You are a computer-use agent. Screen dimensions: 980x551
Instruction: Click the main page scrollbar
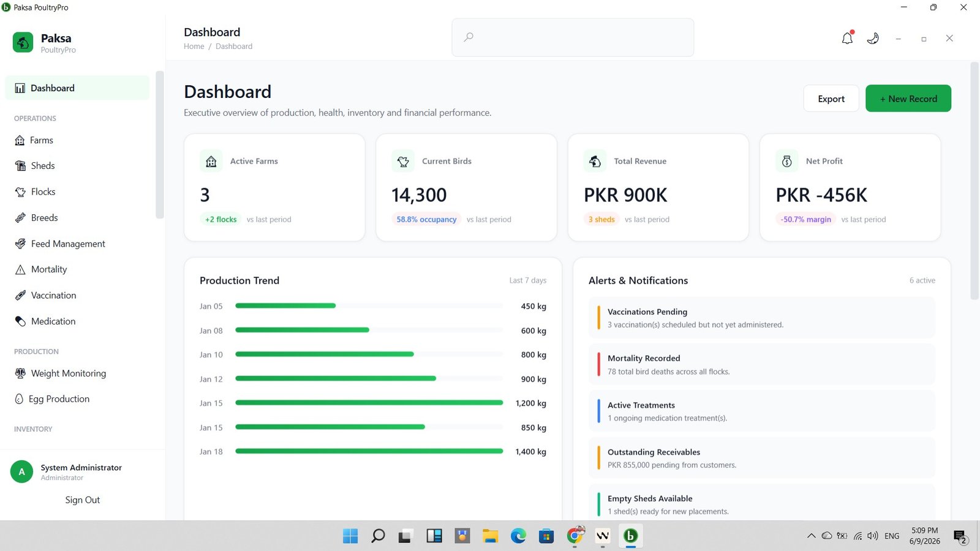pyautogui.click(x=974, y=181)
